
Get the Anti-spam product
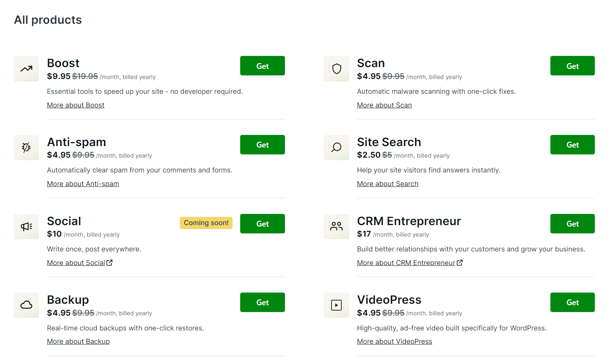pyautogui.click(x=263, y=145)
